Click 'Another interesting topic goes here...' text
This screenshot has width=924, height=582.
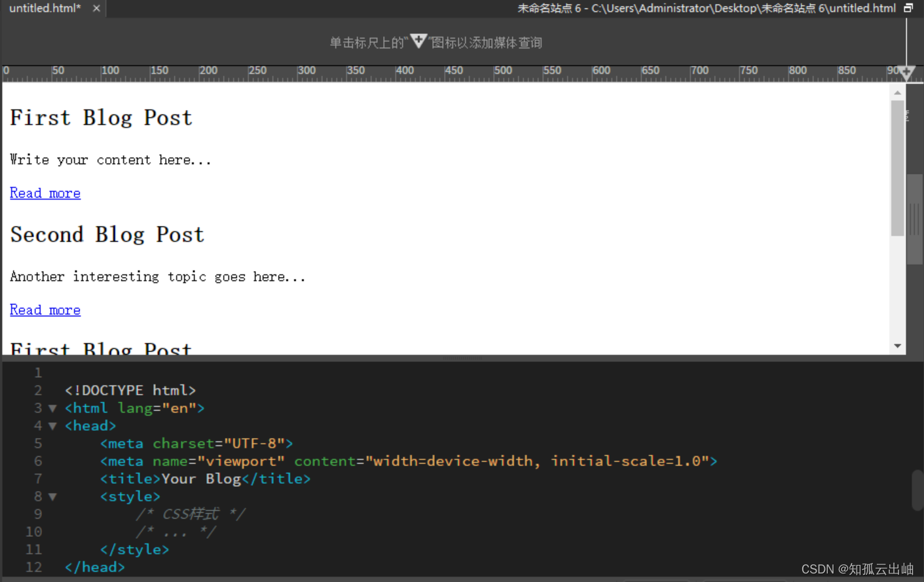tap(158, 276)
